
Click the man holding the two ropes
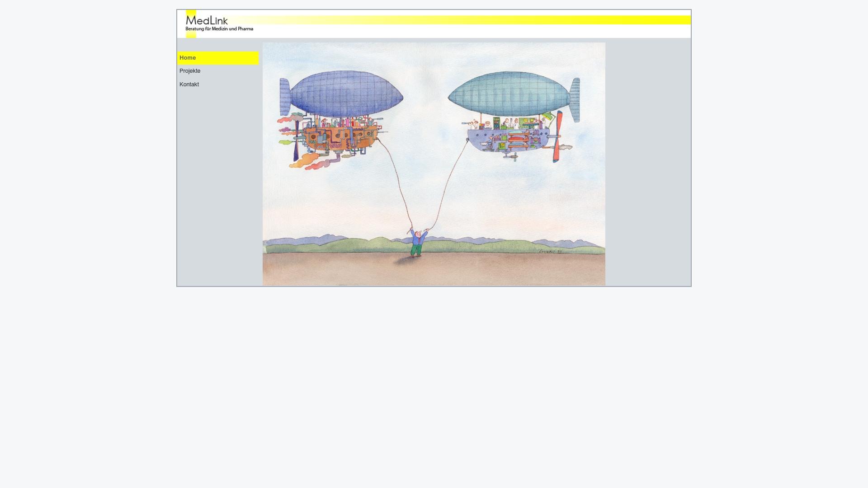417,242
